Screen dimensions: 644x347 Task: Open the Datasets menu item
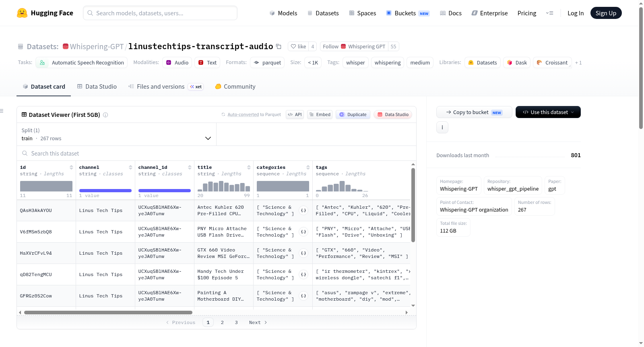tap(323, 13)
